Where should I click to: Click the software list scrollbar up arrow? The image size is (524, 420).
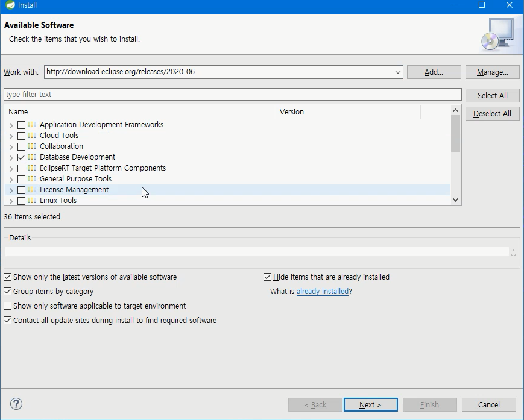point(455,110)
